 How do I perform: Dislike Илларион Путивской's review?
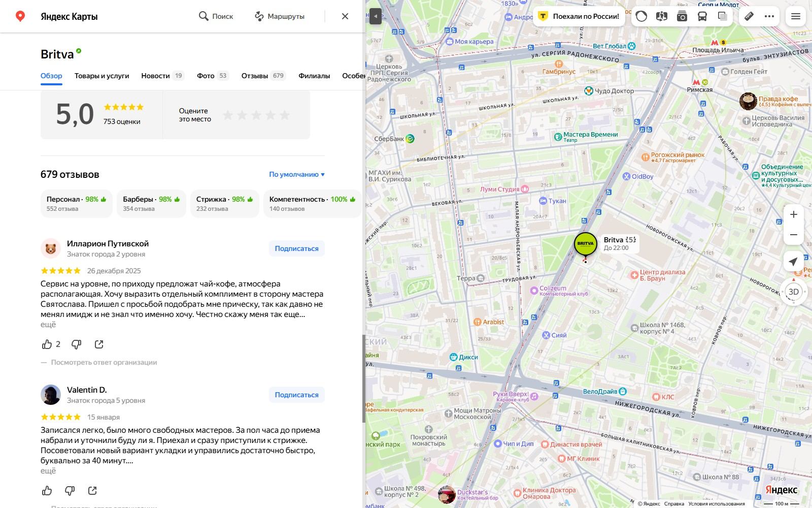[76, 344]
